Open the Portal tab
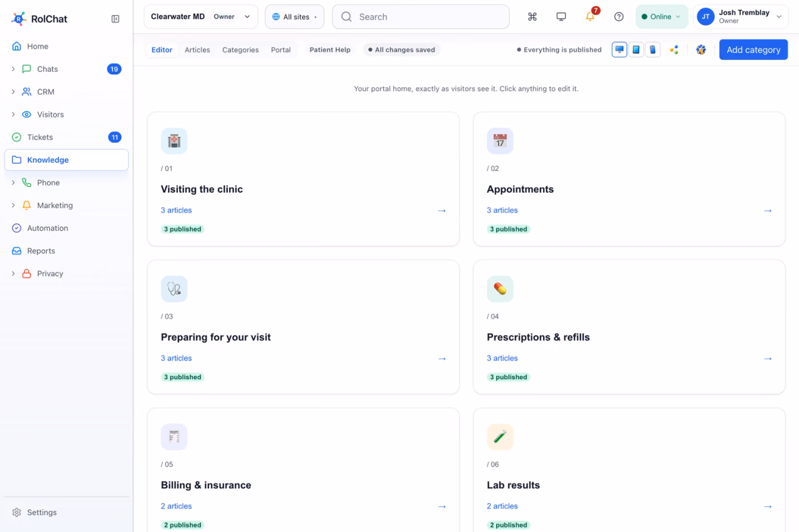The width and height of the screenshot is (799, 532). click(281, 50)
